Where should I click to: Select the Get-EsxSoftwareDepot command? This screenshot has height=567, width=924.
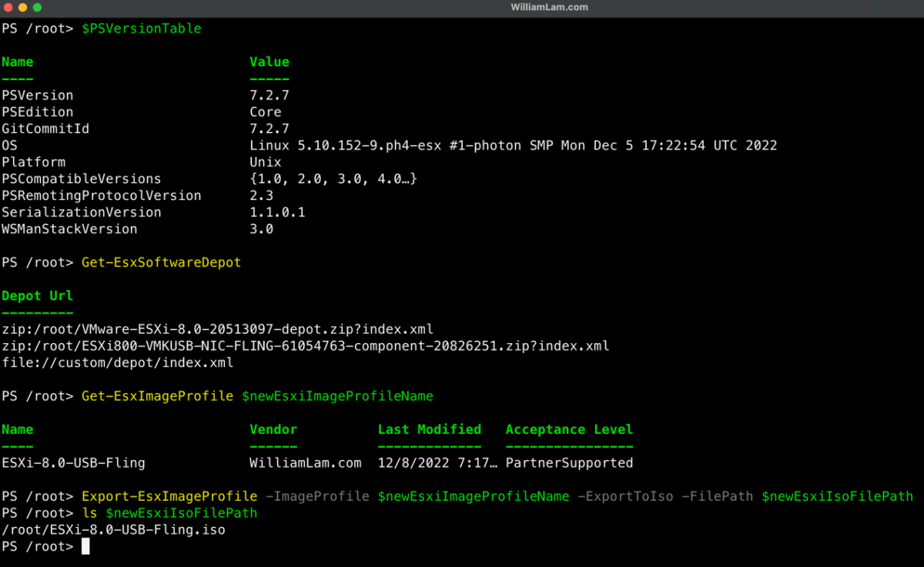[x=162, y=262]
